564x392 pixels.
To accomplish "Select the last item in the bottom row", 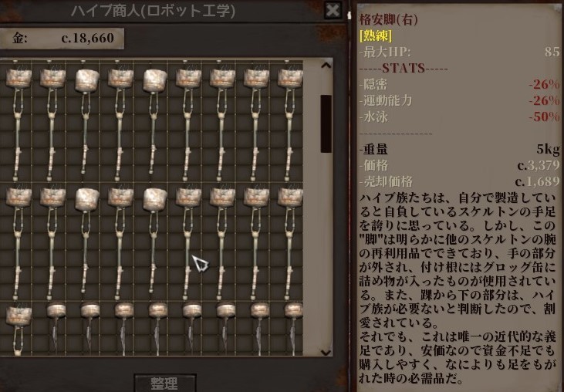I will [294, 328].
